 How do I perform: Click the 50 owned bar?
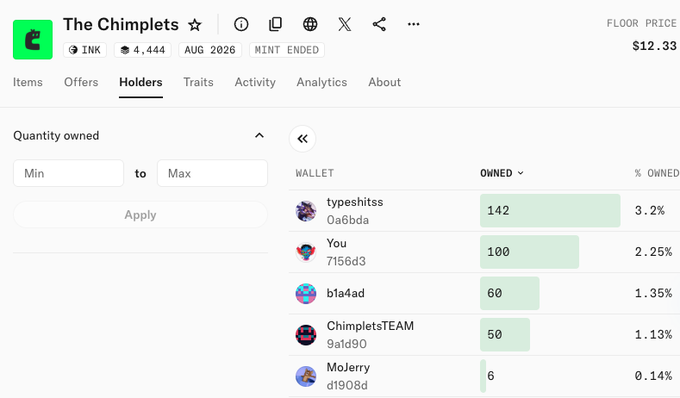tap(505, 335)
